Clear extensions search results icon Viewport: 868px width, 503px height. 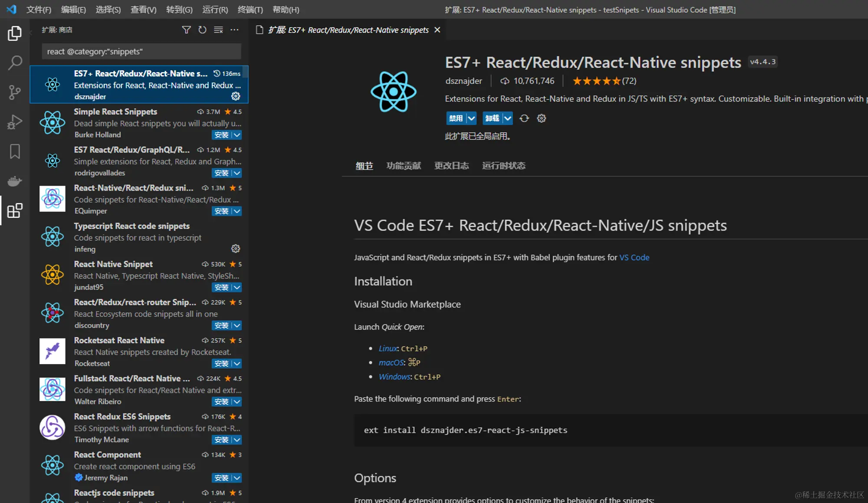tap(218, 30)
